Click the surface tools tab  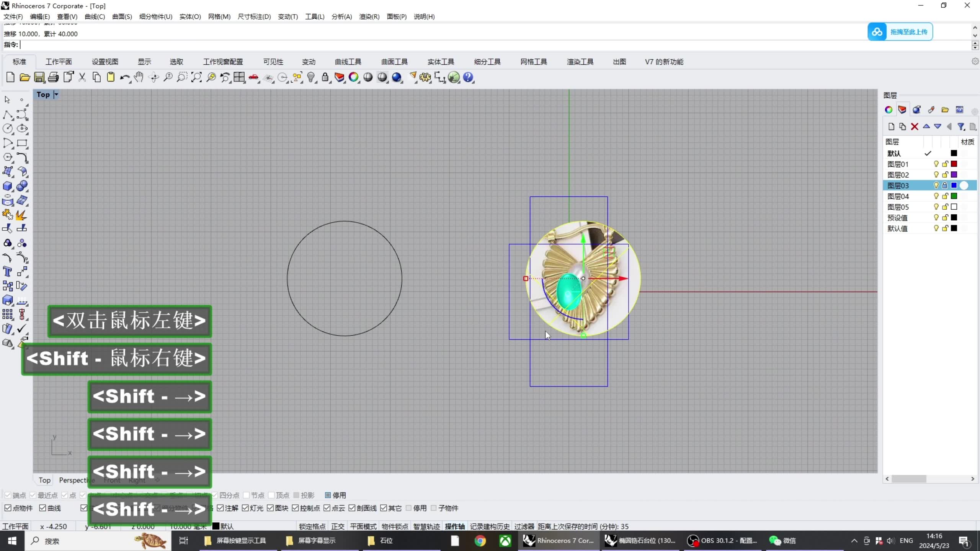coord(394,62)
